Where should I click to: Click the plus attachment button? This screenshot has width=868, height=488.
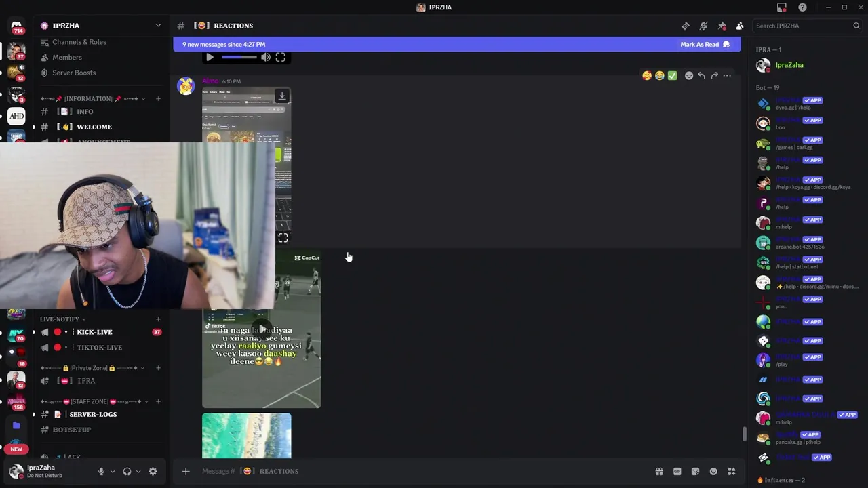click(185, 472)
